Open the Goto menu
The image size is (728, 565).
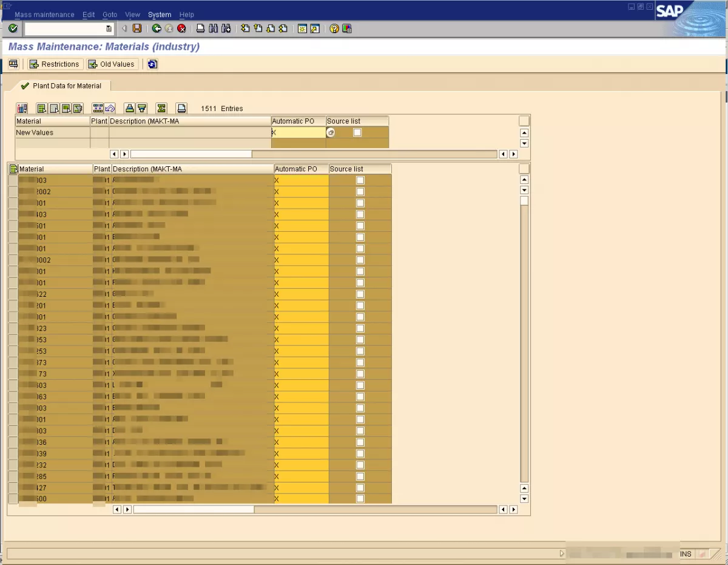click(110, 15)
